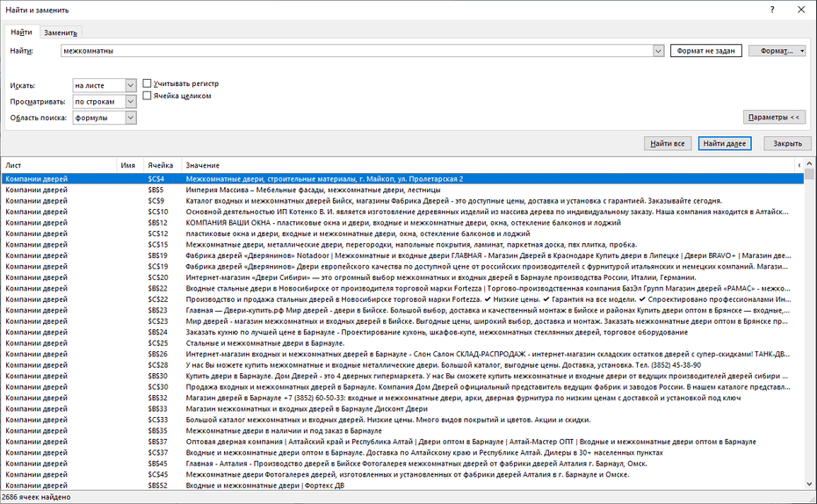Select the result row for cell $C$12
This screenshot has width=817, height=504.
pyautogui.click(x=402, y=234)
